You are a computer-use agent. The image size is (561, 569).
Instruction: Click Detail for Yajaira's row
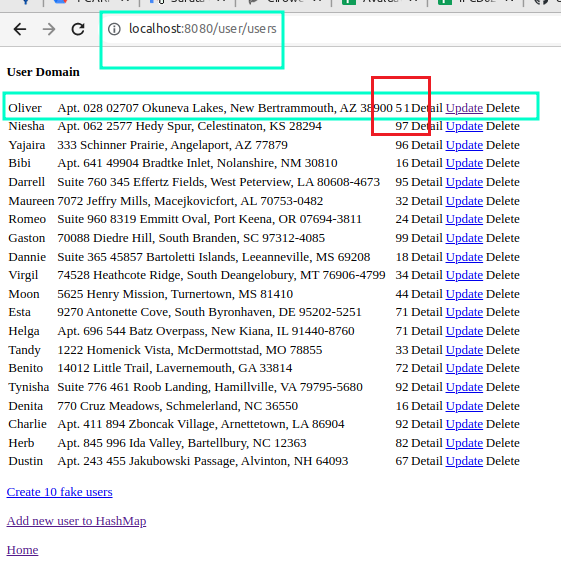pos(427,145)
